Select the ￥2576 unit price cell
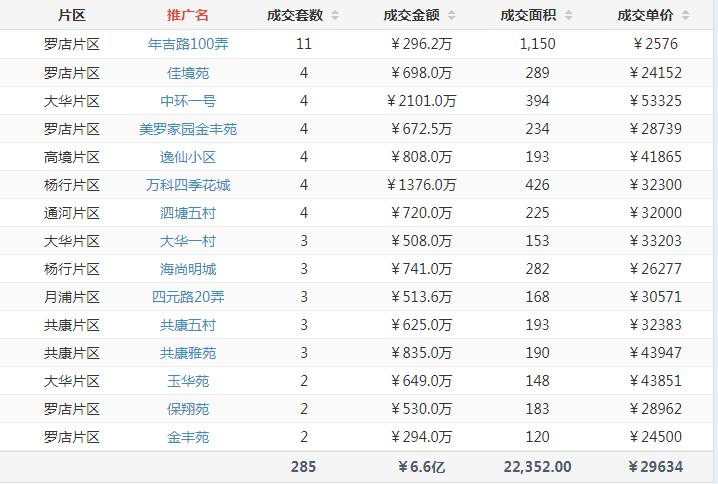718x484 pixels. point(655,44)
